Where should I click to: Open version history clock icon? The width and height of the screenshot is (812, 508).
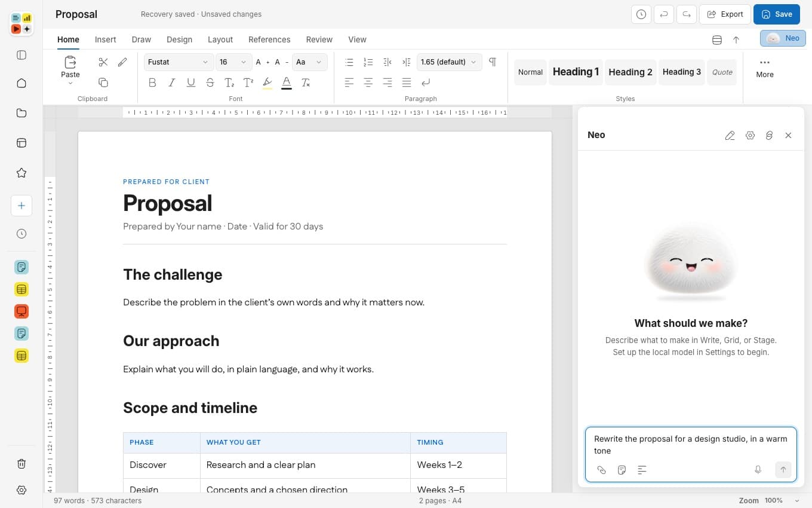[641, 14]
